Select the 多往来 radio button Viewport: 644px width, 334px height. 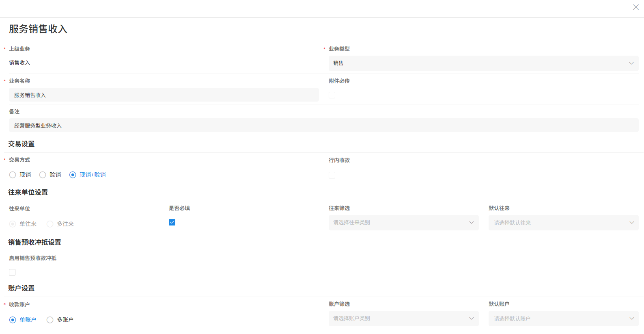[50, 224]
